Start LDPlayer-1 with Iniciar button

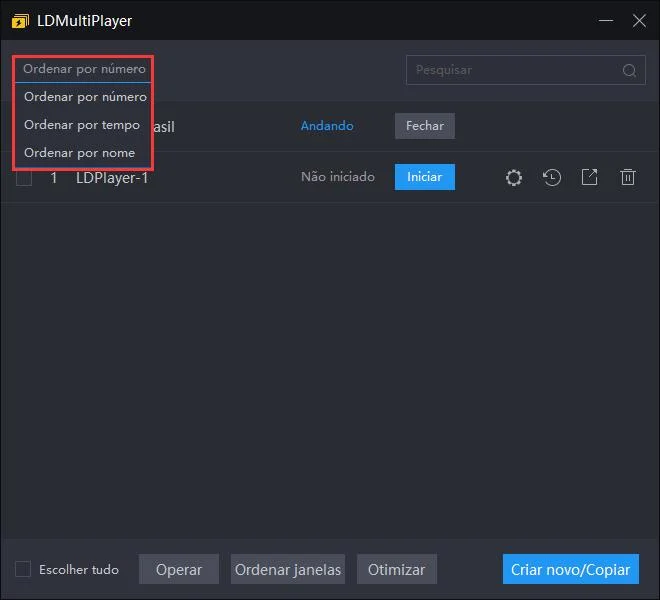tap(425, 177)
